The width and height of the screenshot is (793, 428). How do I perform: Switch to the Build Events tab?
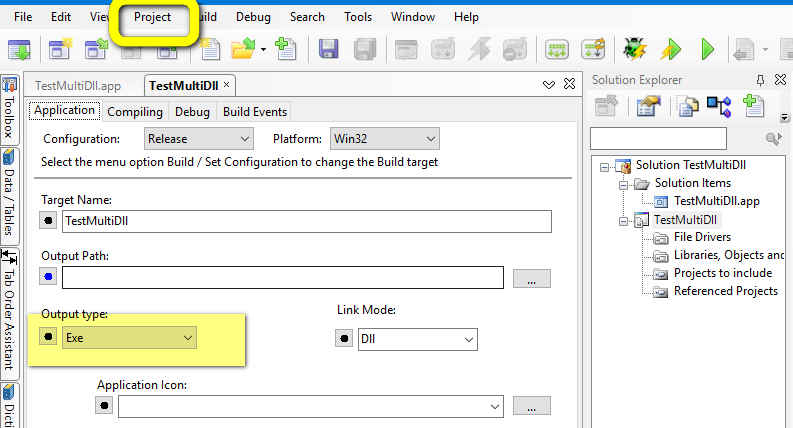[255, 112]
